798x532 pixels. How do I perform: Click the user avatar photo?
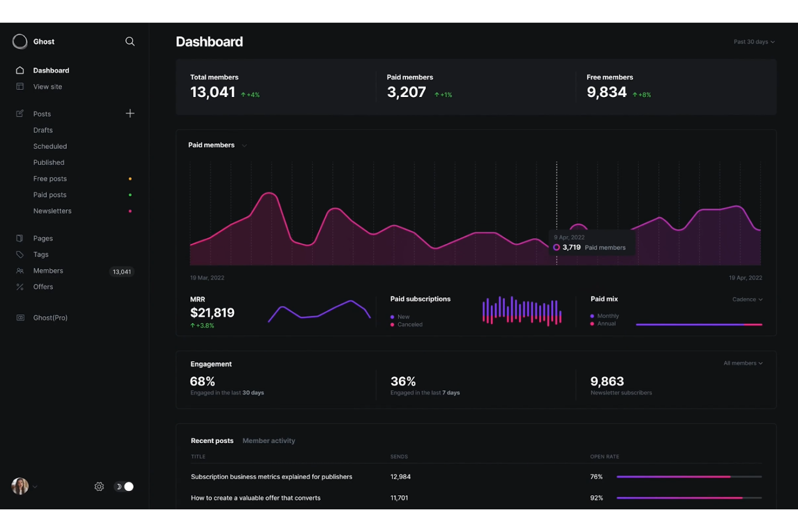point(20,486)
